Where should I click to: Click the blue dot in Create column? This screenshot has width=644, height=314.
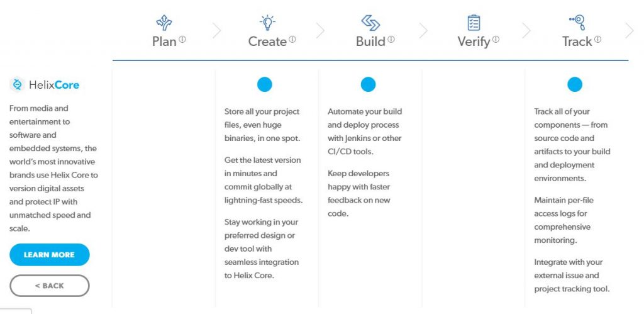(x=265, y=84)
